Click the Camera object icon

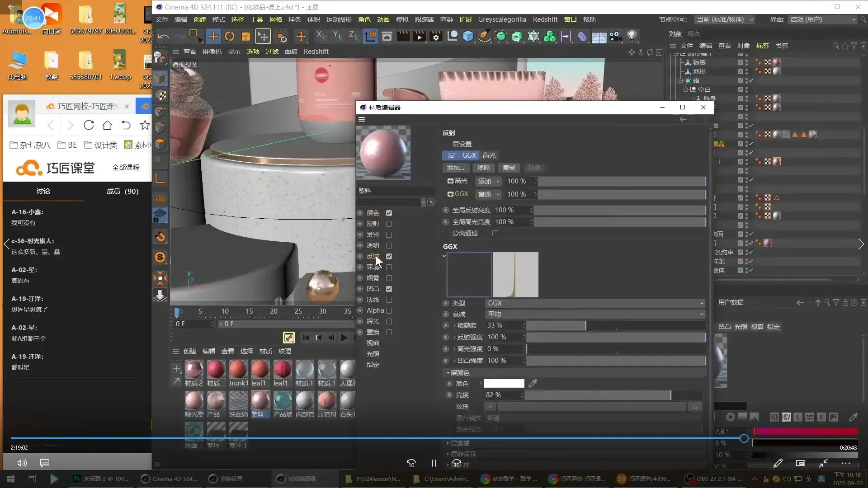tap(615, 37)
